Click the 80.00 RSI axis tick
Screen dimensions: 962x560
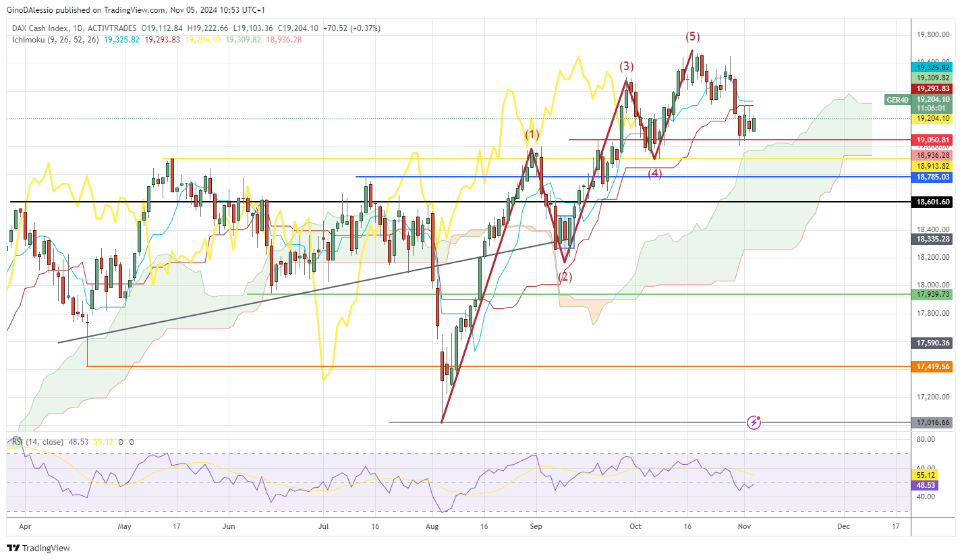pos(926,440)
